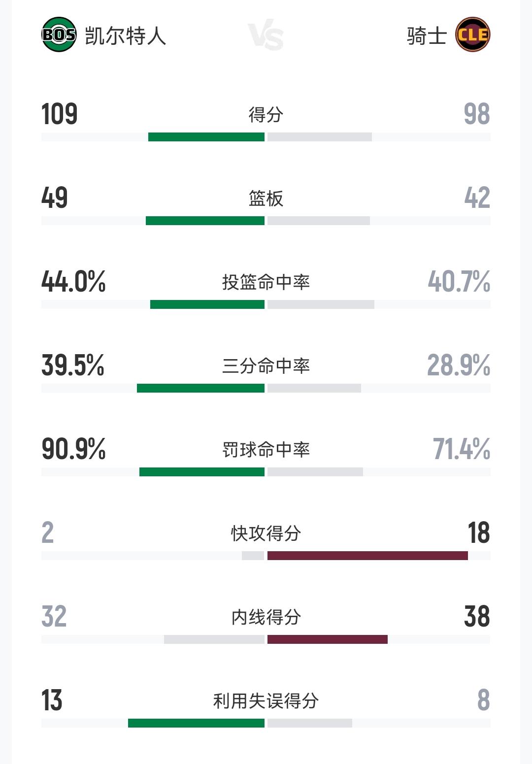Tap the Boston Celtics BOS logo
532x764 pixels.
coord(59,34)
